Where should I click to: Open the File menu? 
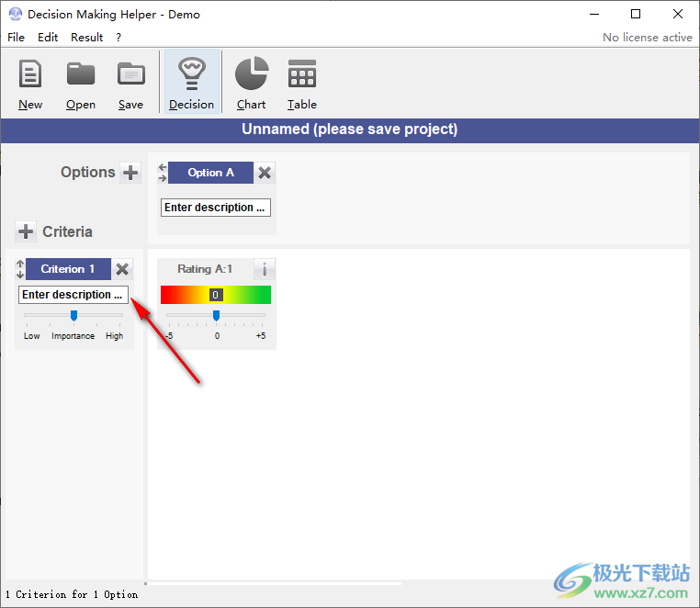coord(17,38)
